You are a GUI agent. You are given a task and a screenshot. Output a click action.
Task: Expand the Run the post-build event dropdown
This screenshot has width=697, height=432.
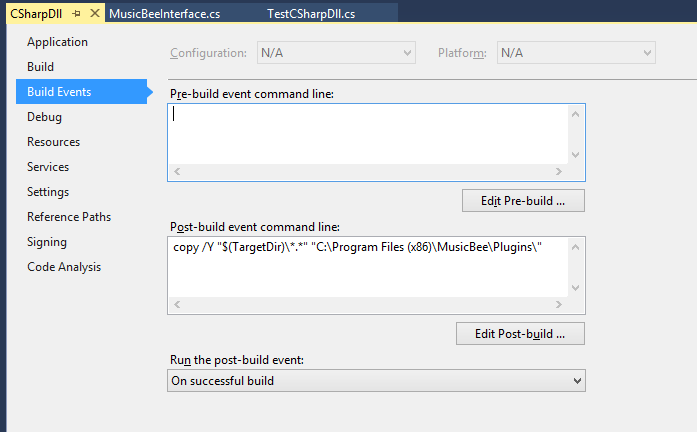pyautogui.click(x=375, y=381)
